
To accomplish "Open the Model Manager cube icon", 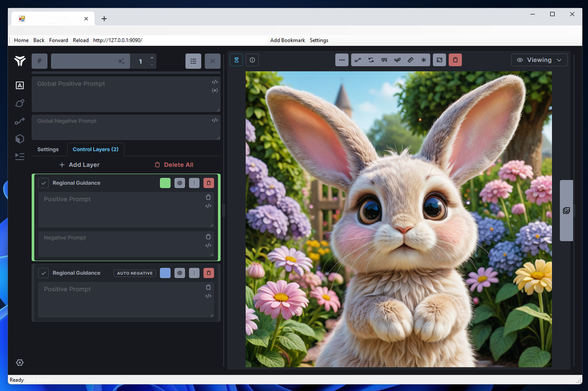I will point(20,139).
